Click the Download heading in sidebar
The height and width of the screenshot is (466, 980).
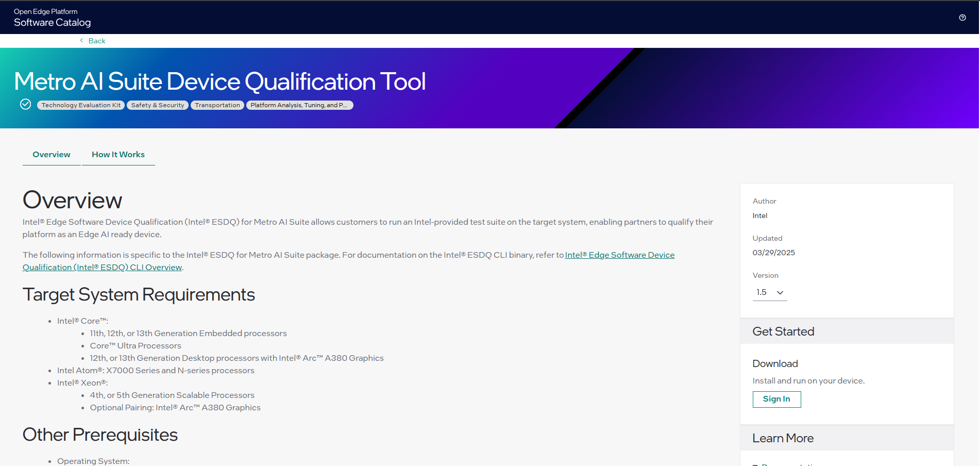tap(775, 364)
